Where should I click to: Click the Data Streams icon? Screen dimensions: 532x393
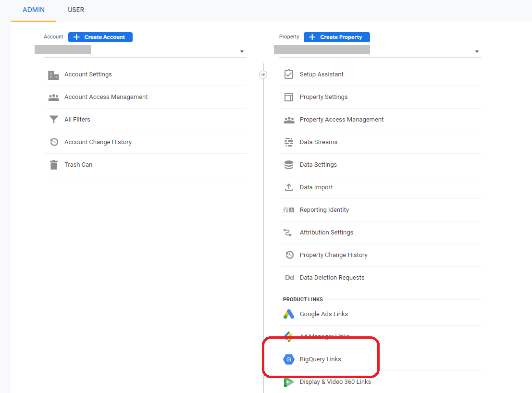click(289, 142)
